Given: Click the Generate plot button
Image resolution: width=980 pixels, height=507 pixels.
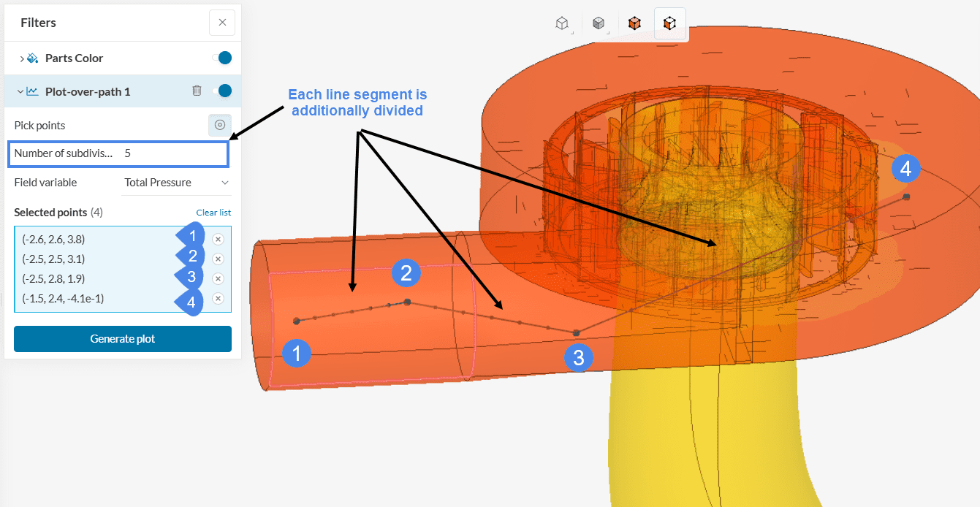Looking at the screenshot, I should (123, 339).
